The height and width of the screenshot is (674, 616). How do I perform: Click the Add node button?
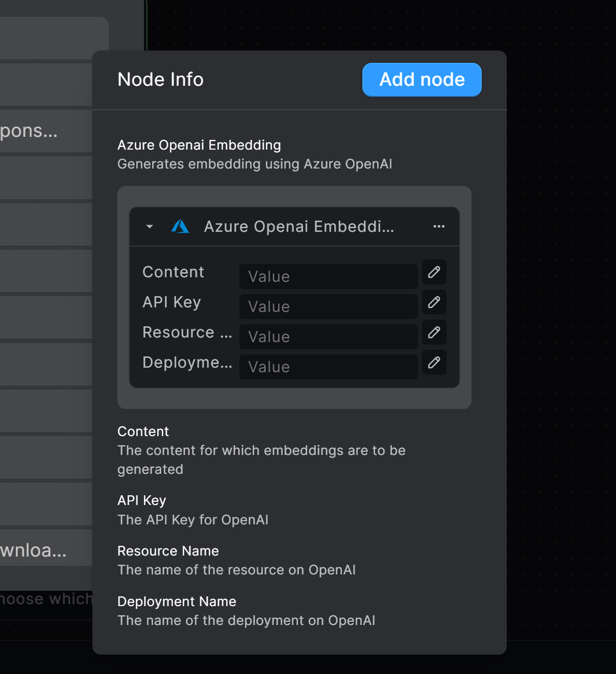click(422, 80)
